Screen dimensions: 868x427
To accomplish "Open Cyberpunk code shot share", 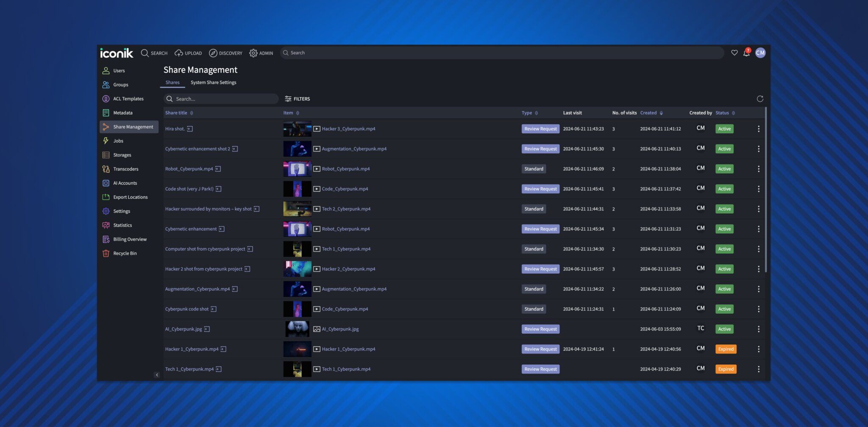I will coord(186,309).
